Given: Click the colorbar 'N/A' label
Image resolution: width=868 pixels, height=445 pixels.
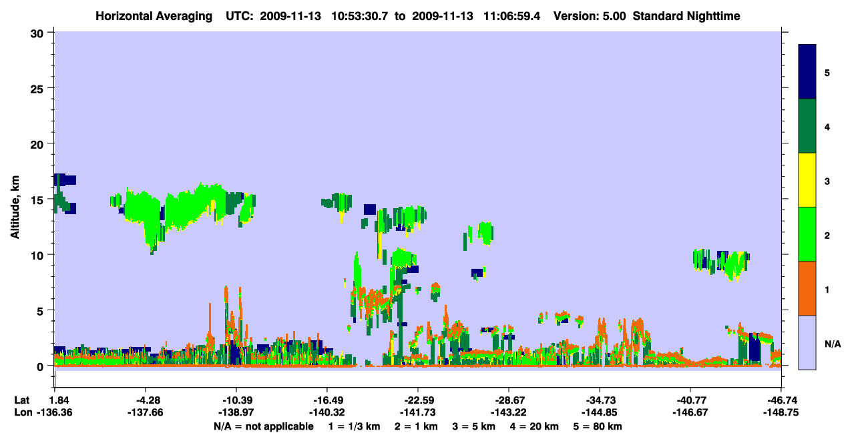Looking at the screenshot, I should (832, 344).
